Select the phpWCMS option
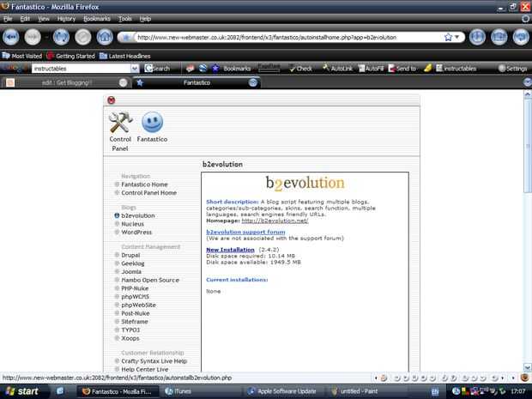Screen dimensions: 532x399 tap(135, 297)
